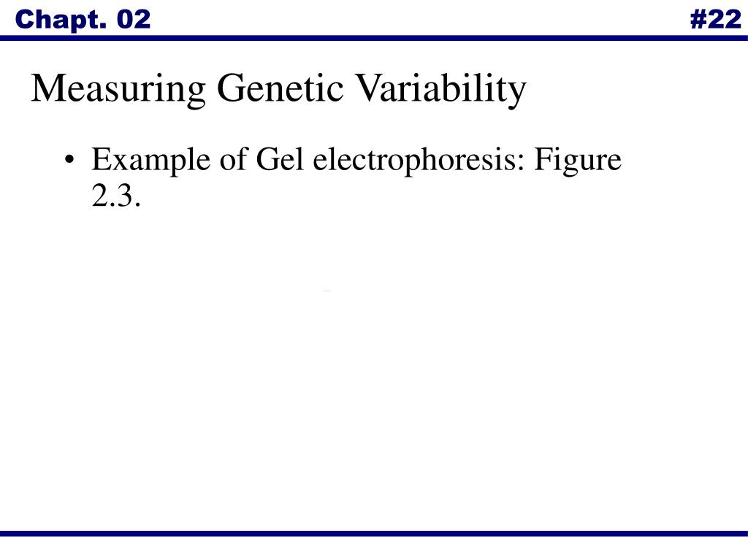Click the '02' chapter number in header
Image resolution: width=748 pixels, height=560 pixels.
[x=134, y=20]
